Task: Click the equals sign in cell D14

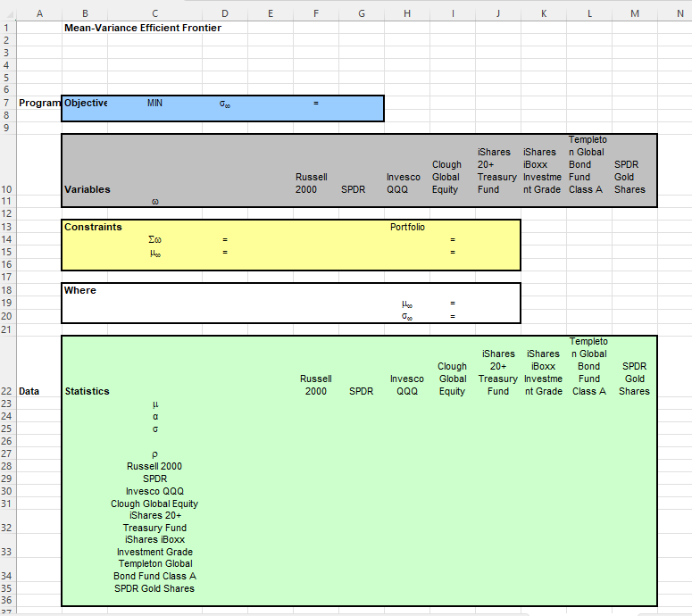Action: point(225,239)
